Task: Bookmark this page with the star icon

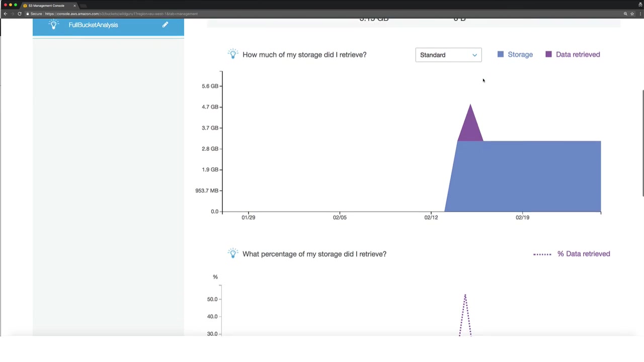Action: [632, 14]
